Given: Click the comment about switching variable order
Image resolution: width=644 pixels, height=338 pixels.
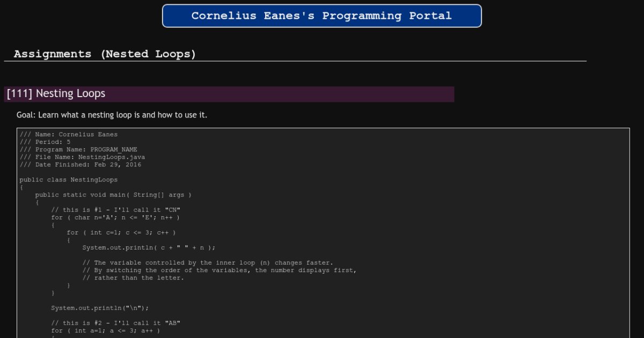Looking at the screenshot, I should 219,270.
